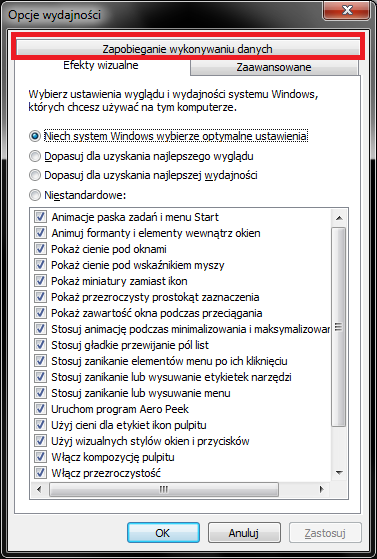Toggle Animacje paska zadań i menu Start

tap(40, 217)
